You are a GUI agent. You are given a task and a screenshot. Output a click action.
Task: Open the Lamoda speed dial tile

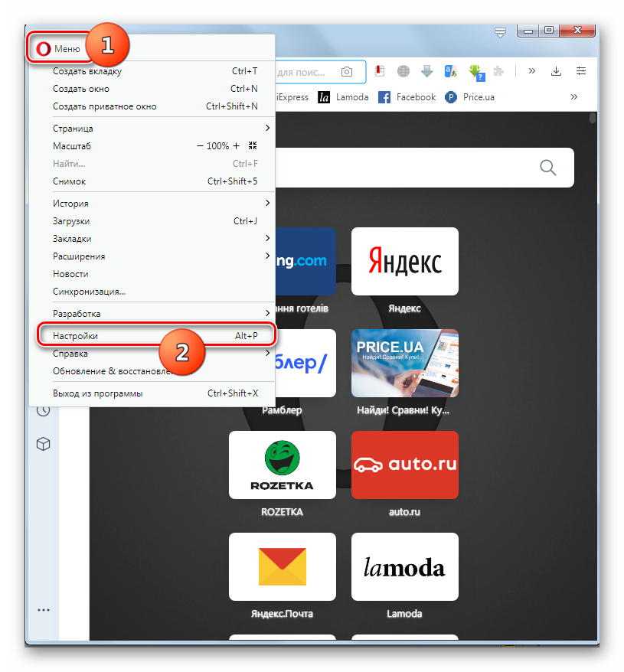(x=405, y=566)
